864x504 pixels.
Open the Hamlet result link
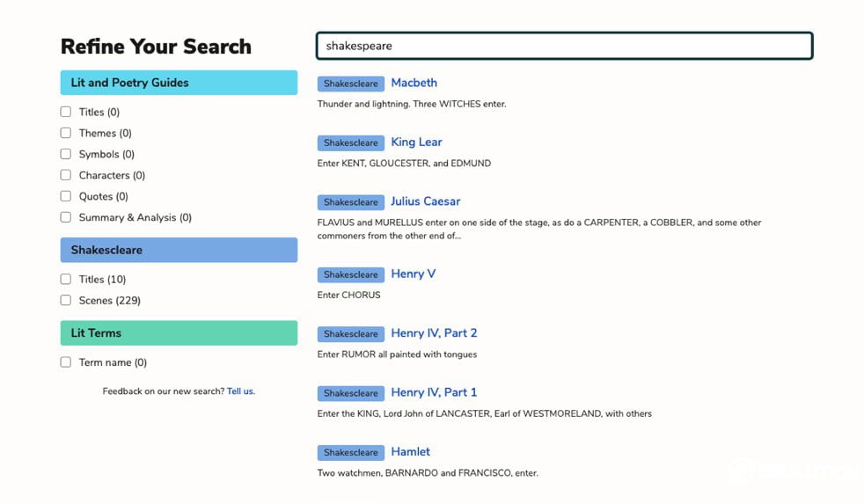(410, 451)
